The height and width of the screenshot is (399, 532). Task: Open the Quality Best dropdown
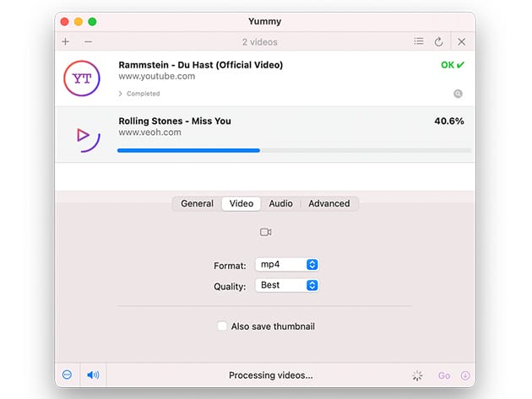click(x=287, y=285)
